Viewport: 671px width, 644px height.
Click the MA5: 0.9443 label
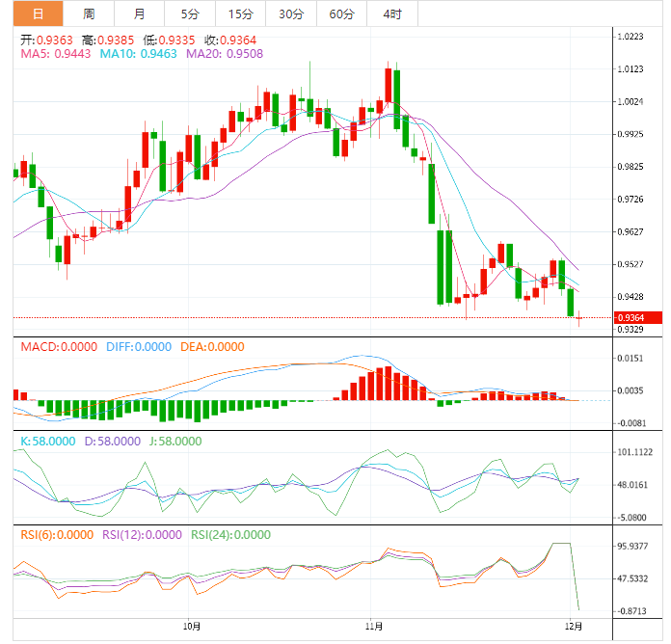pos(56,54)
